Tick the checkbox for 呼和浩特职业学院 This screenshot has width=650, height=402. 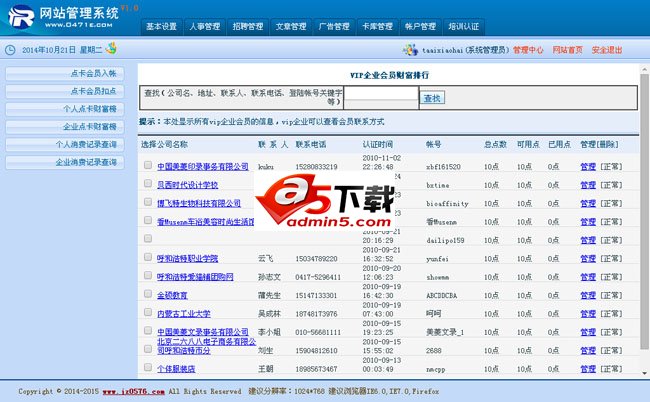point(148,257)
